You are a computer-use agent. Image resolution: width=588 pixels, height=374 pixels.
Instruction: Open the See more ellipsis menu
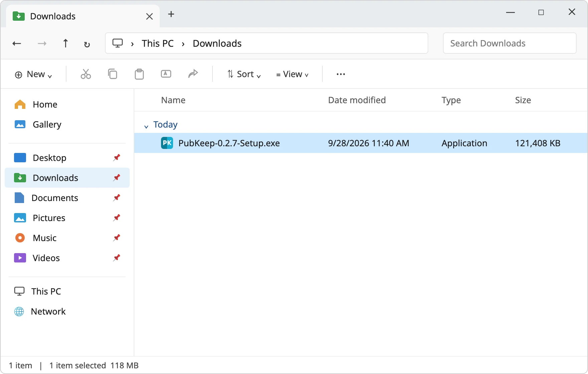pyautogui.click(x=341, y=74)
